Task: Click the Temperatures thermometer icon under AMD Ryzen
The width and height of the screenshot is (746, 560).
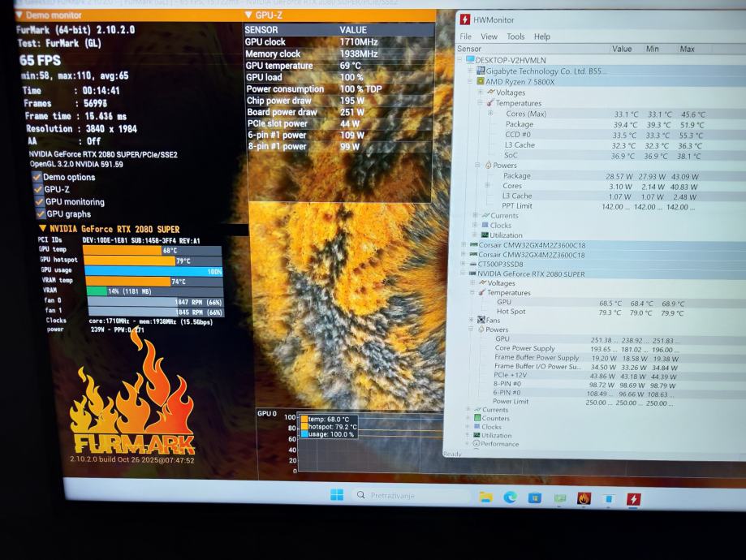Action: (x=490, y=103)
